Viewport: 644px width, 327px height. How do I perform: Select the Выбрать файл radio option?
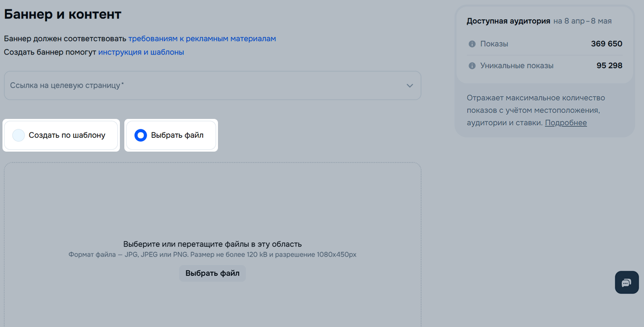(141, 135)
